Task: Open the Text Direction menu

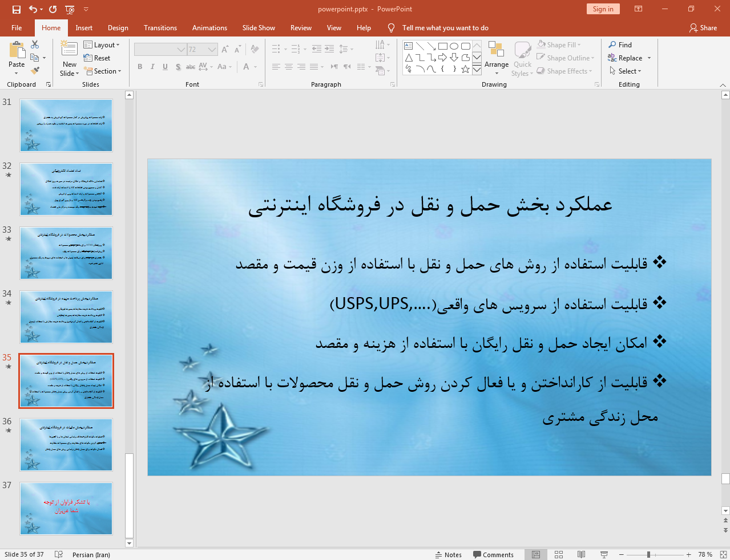Action: pyautogui.click(x=383, y=44)
